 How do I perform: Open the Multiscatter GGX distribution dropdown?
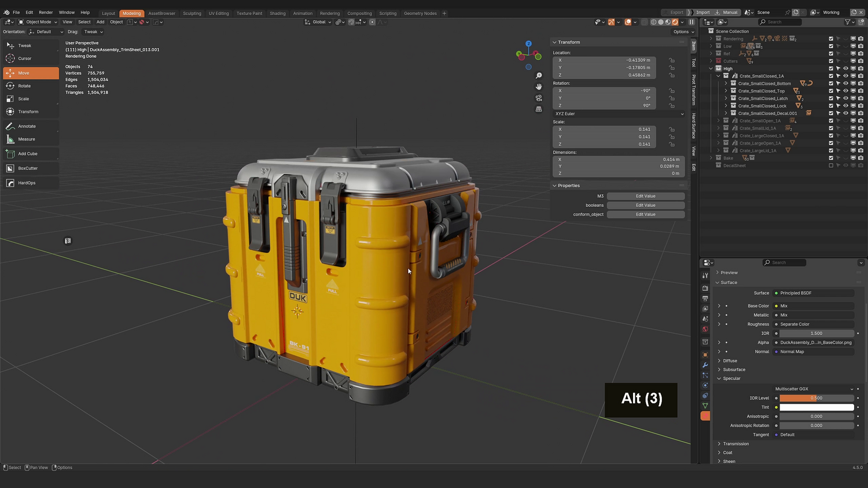tap(814, 389)
